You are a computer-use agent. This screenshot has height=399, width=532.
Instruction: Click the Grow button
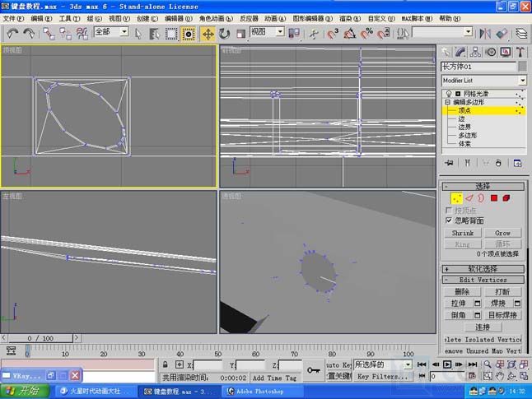click(x=503, y=233)
